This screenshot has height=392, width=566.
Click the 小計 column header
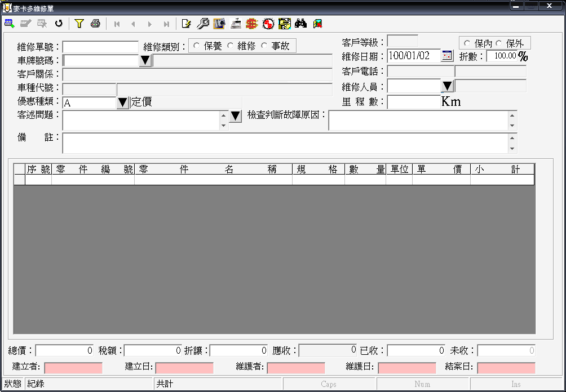502,170
